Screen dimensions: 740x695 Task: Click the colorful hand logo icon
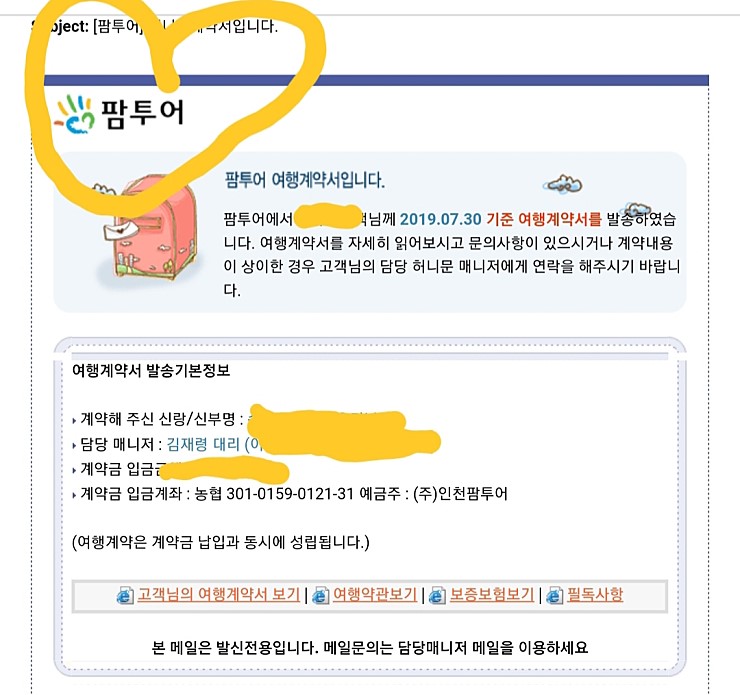tap(74, 114)
